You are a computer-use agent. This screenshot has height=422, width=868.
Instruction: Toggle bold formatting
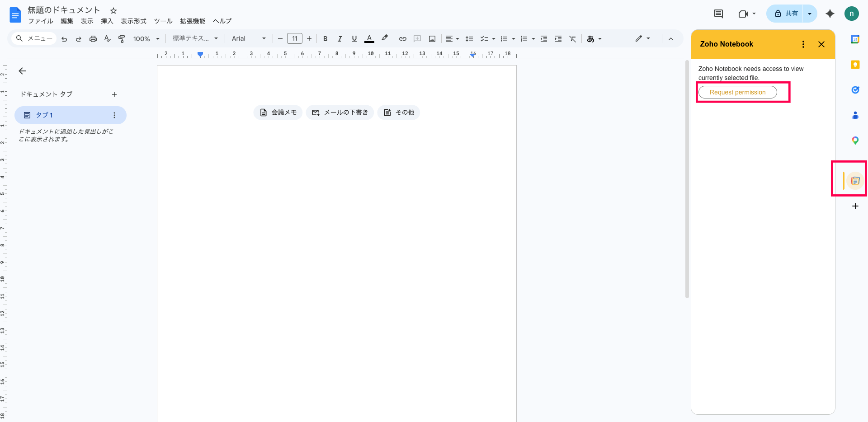[325, 39]
